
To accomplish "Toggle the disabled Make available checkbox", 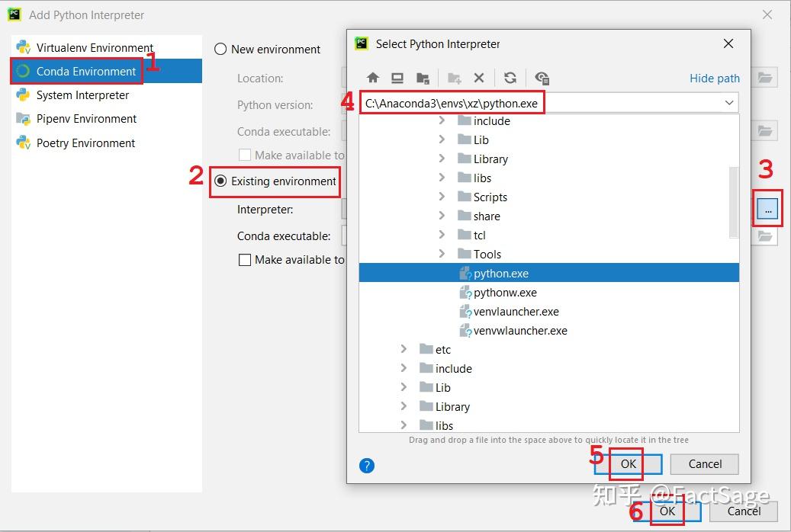I will click(x=245, y=155).
